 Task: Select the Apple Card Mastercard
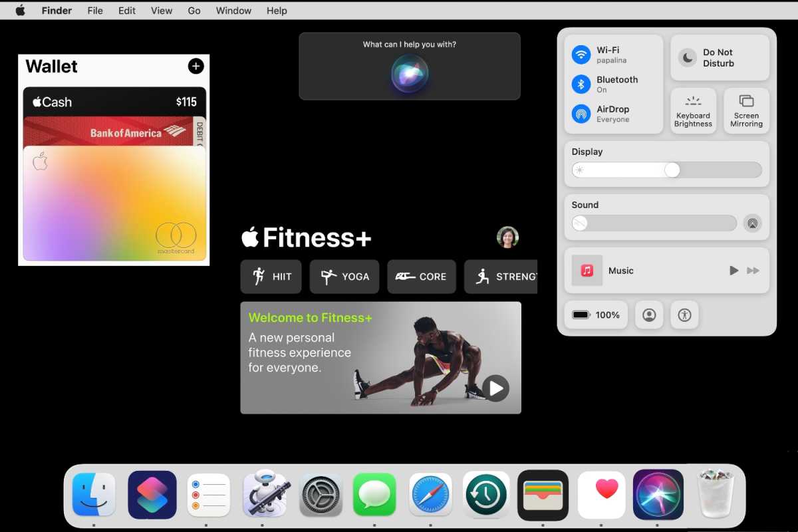tap(114, 203)
